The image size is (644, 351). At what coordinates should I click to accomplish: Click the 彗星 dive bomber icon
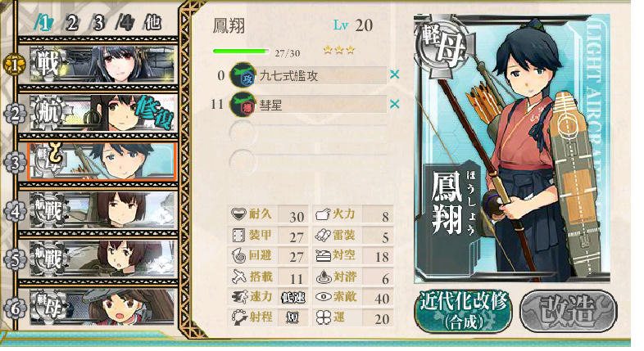click(x=243, y=105)
